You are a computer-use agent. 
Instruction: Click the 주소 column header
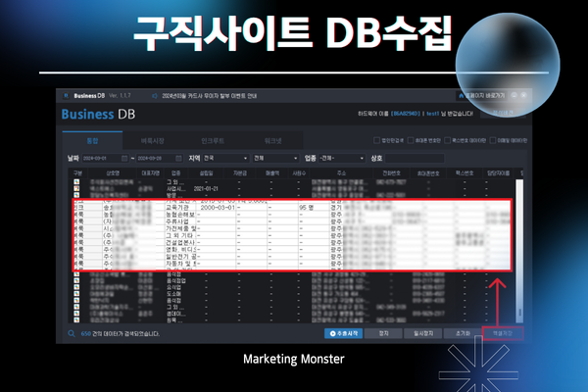341,173
